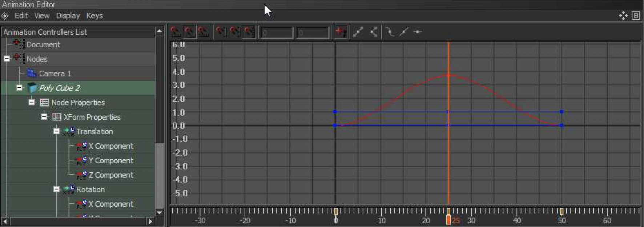The image size is (644, 227).
Task: Click the red plus add-key tool button
Action: click(x=340, y=32)
